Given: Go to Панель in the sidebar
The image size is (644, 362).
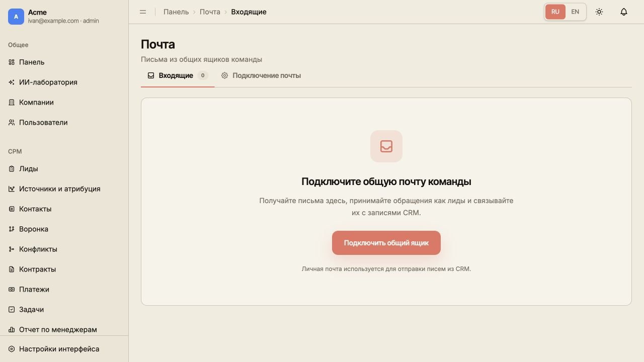Looking at the screenshot, I should (x=64, y=62).
